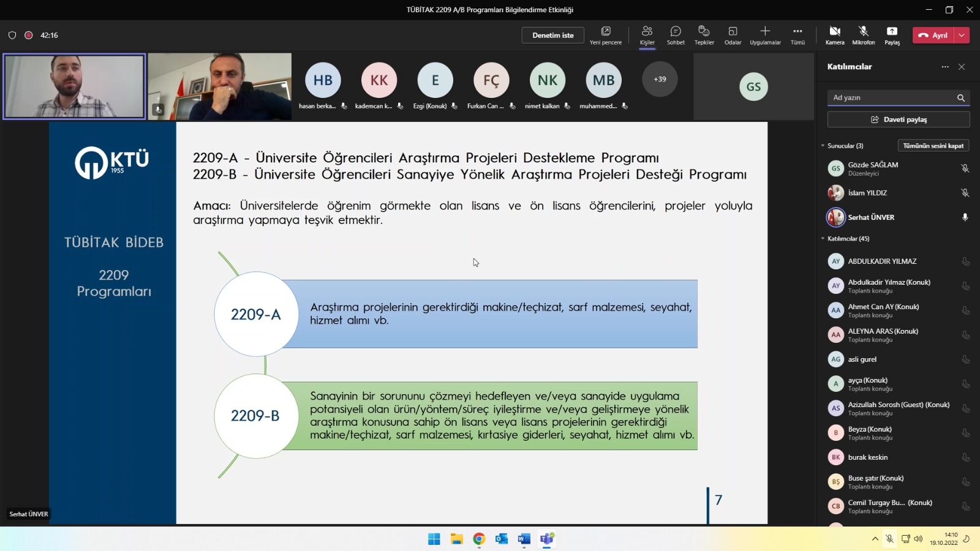Image resolution: width=980 pixels, height=551 pixels.
Task: Open Microsoft Teams from the taskbar
Action: point(546,539)
